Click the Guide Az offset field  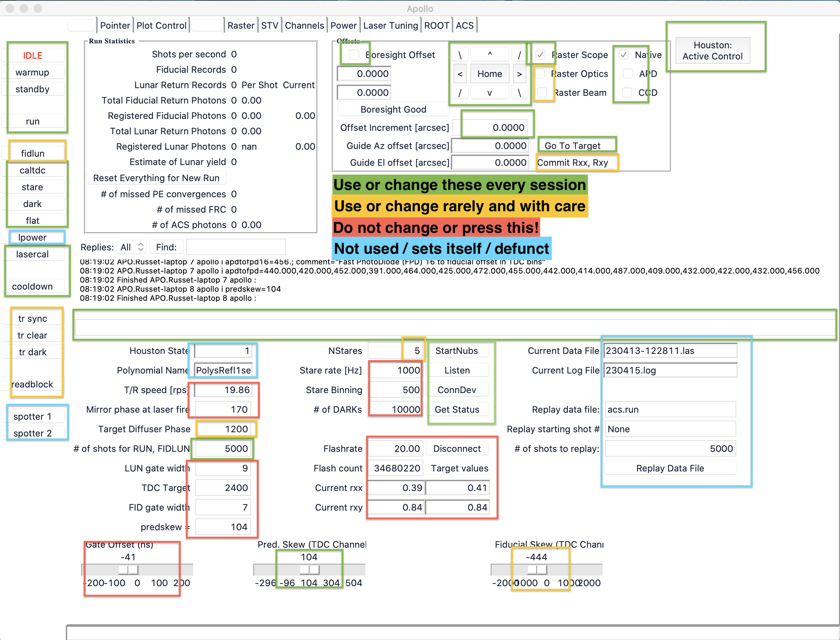[490, 146]
